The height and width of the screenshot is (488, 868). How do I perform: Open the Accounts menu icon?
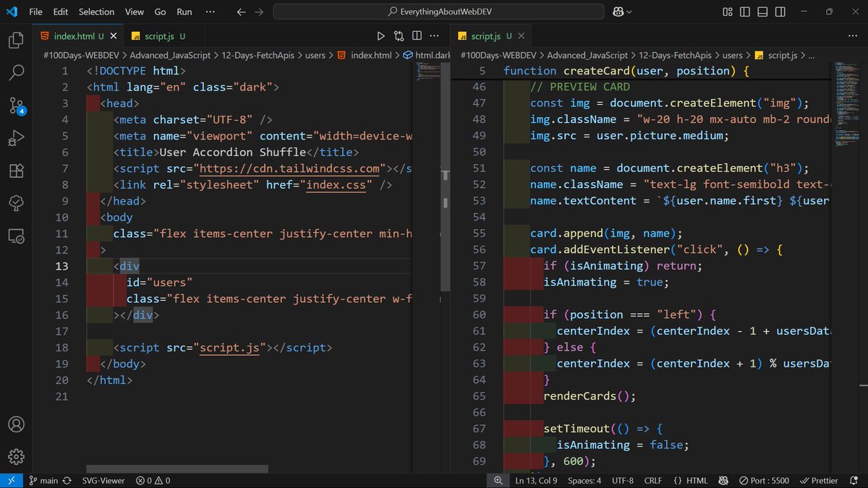(16, 424)
